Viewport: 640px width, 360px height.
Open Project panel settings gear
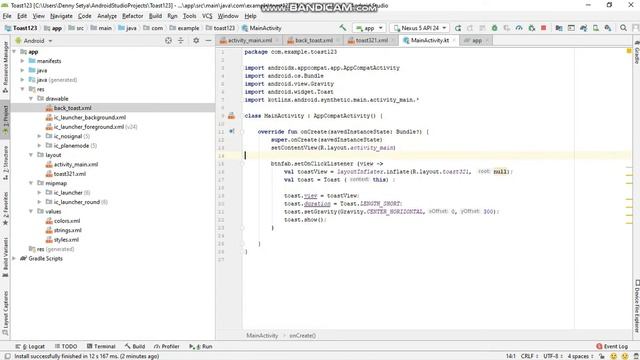pyautogui.click(x=196, y=40)
